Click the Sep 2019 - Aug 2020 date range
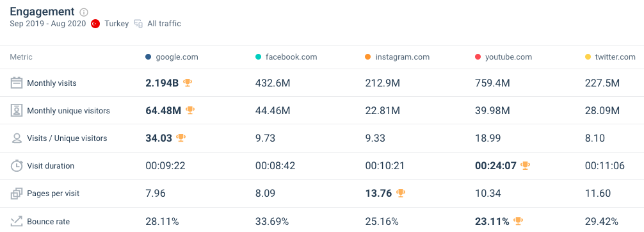The image size is (644, 232). tap(48, 24)
